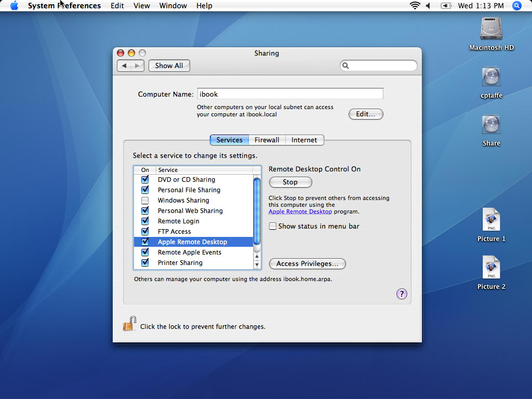
Task: Select the Remote Login row
Action: coord(193,221)
